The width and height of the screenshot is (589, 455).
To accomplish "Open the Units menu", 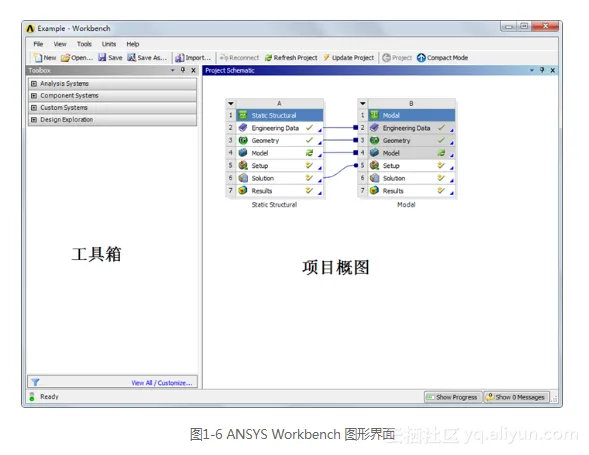I will point(109,44).
